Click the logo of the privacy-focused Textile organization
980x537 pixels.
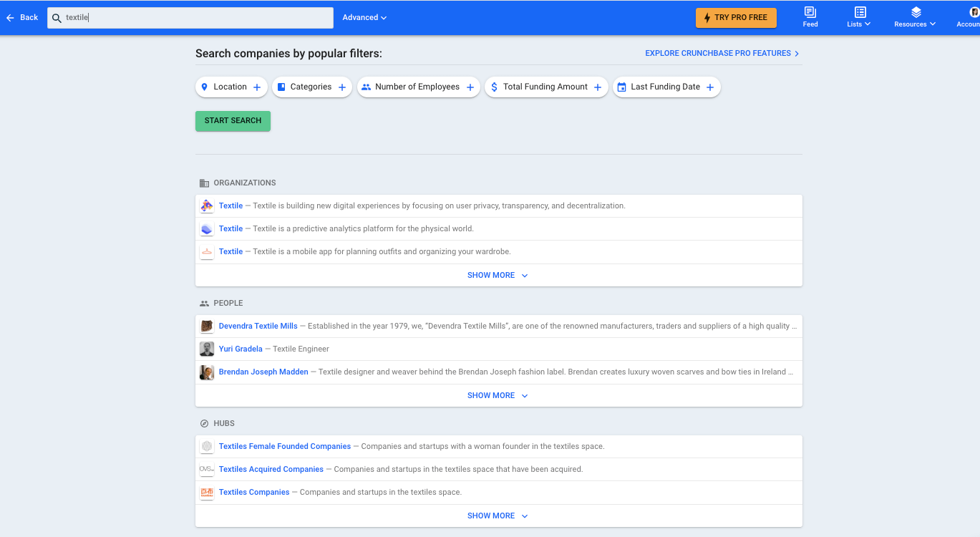(207, 205)
